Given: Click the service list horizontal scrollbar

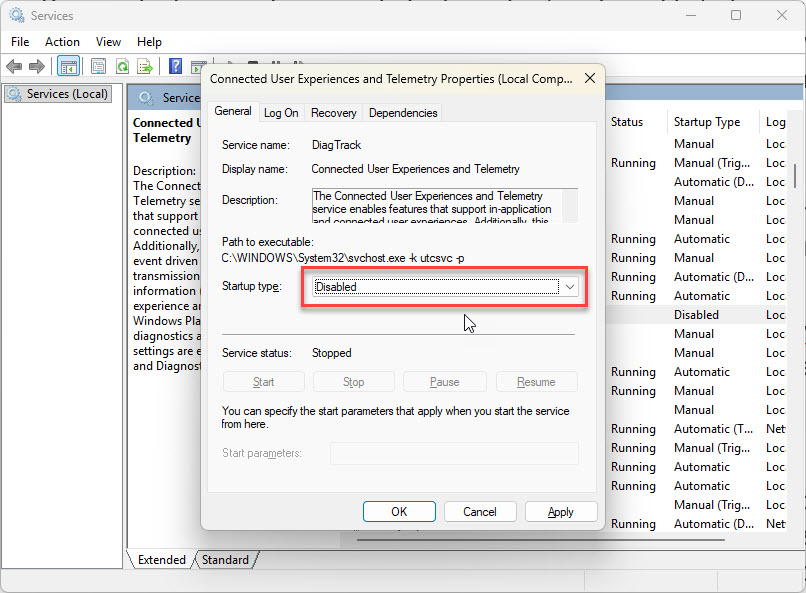Looking at the screenshot, I should pyautogui.click(x=540, y=540).
